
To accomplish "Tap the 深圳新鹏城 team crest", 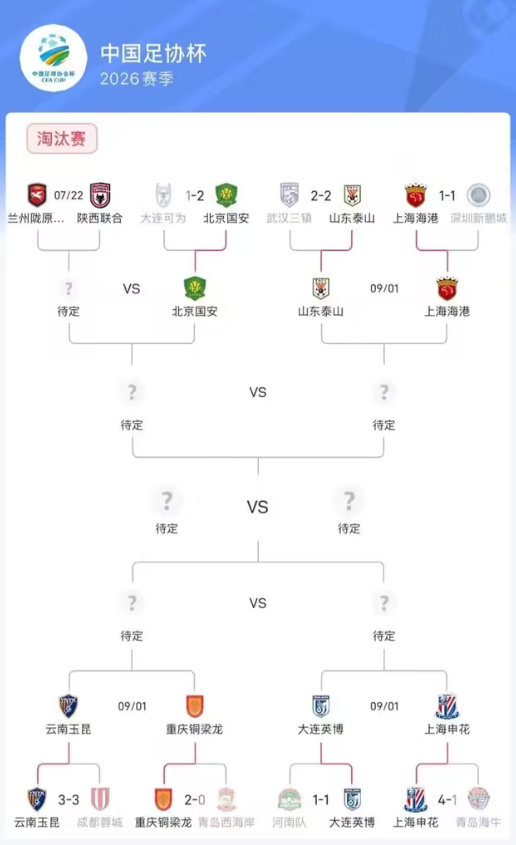I will (478, 195).
